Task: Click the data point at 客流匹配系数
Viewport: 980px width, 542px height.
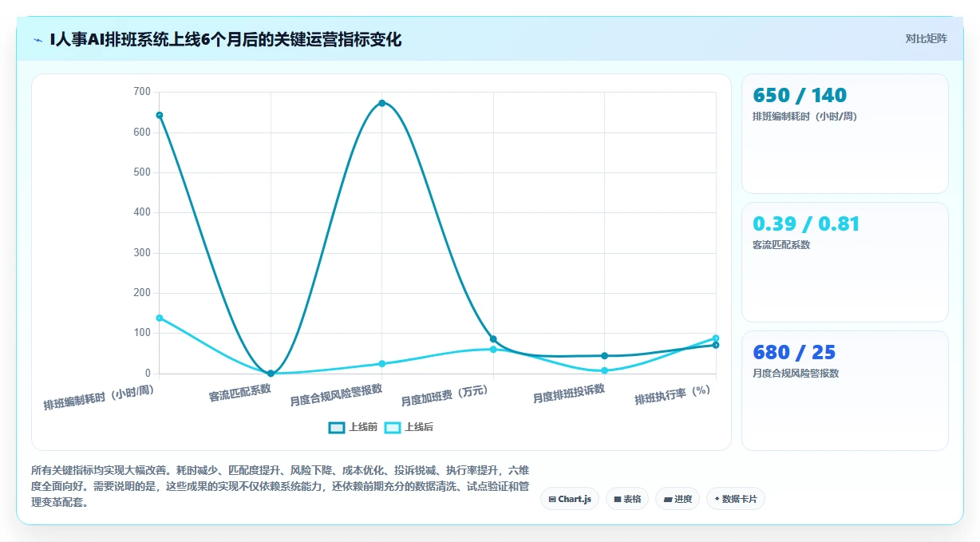Action: (x=271, y=374)
